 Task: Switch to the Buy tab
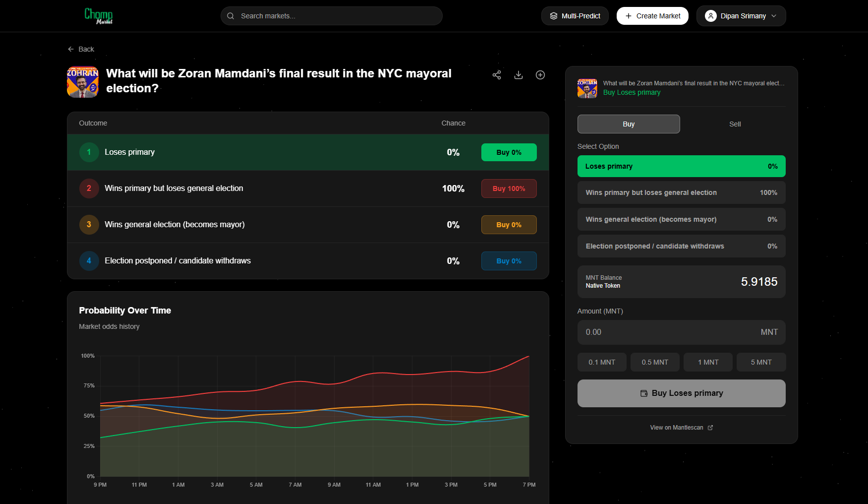tap(628, 124)
